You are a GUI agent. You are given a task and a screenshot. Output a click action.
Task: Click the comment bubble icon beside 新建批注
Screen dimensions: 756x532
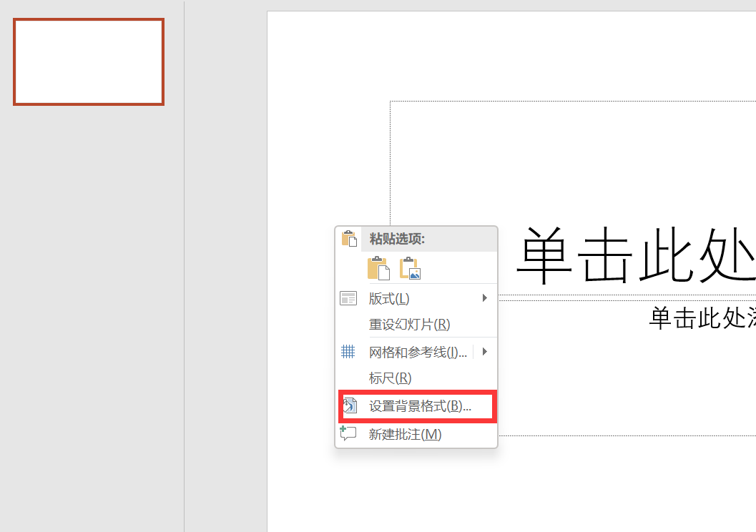click(348, 434)
